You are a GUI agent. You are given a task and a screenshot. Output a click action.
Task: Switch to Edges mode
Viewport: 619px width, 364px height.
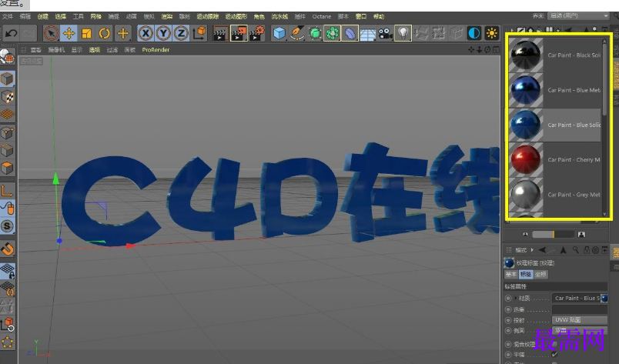pyautogui.click(x=8, y=150)
